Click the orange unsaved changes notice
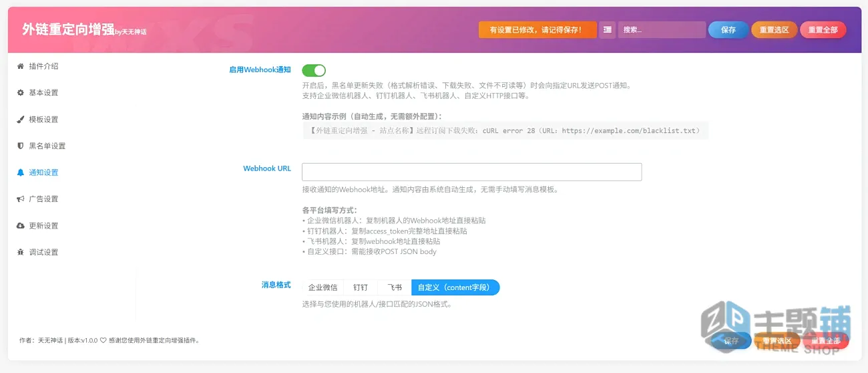The image size is (868, 373). coord(537,30)
